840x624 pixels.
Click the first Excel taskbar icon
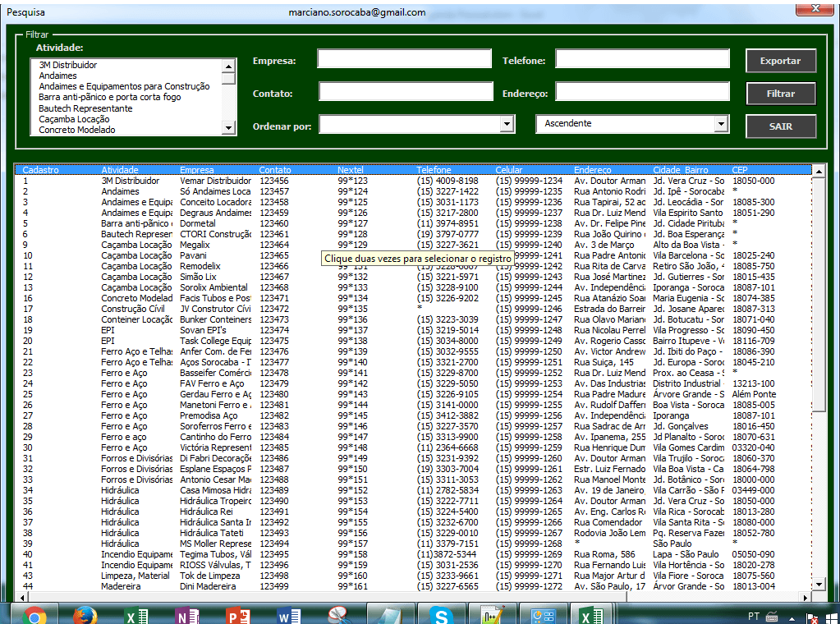[x=135, y=615]
